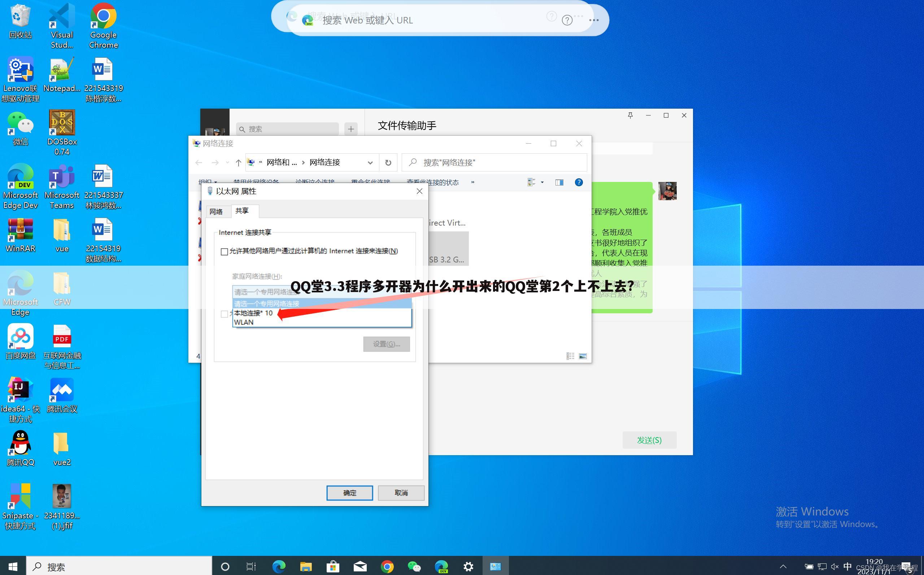The width and height of the screenshot is (924, 575).
Task: Open Mail app on the taskbar
Action: (360, 567)
